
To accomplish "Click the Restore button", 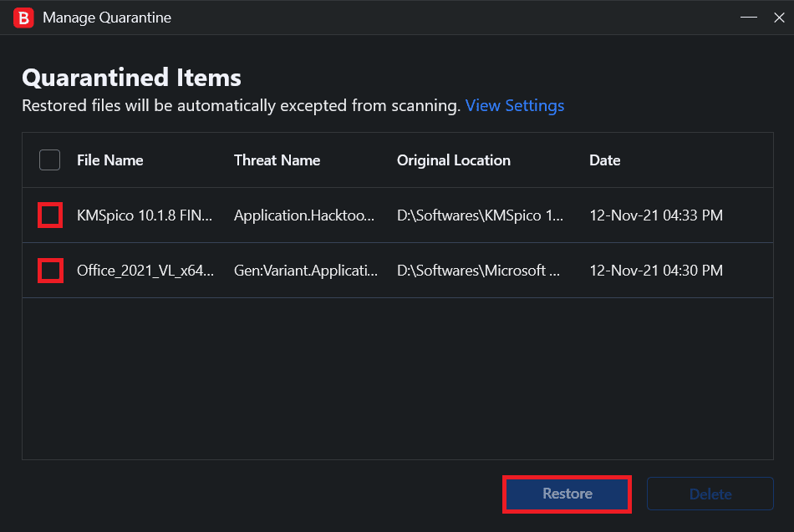I will [567, 494].
